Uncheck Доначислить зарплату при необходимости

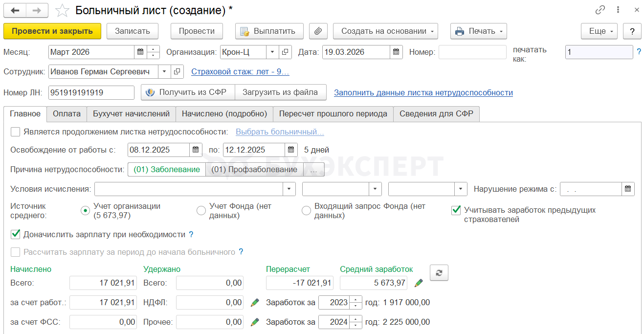pos(15,234)
